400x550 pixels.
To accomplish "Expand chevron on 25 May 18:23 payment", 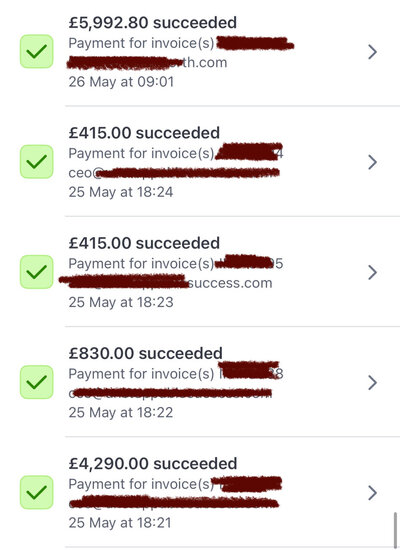I will point(372,272).
